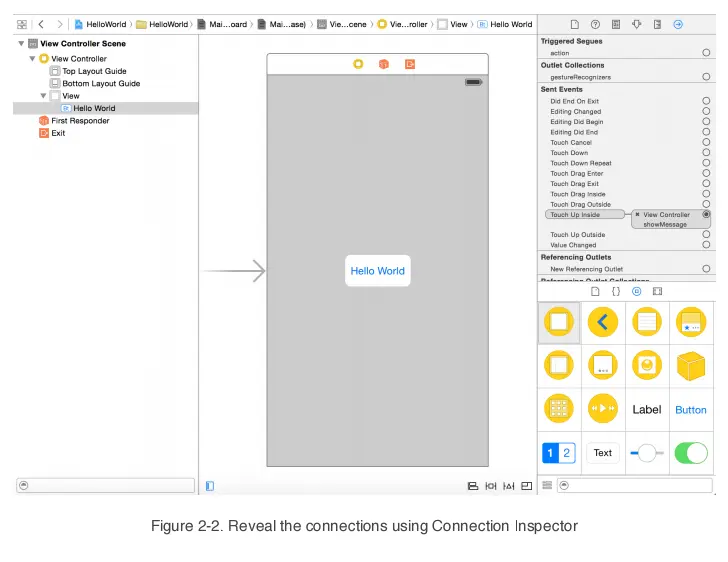Show the Object library
Image resolution: width=728 pixels, height=562 pixels.
click(x=637, y=291)
